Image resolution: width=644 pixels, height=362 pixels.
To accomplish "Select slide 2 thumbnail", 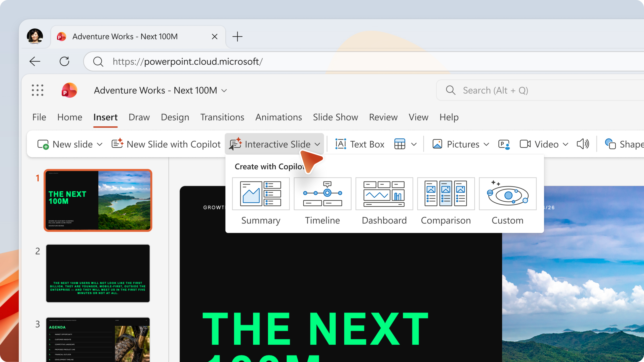I will 98,273.
